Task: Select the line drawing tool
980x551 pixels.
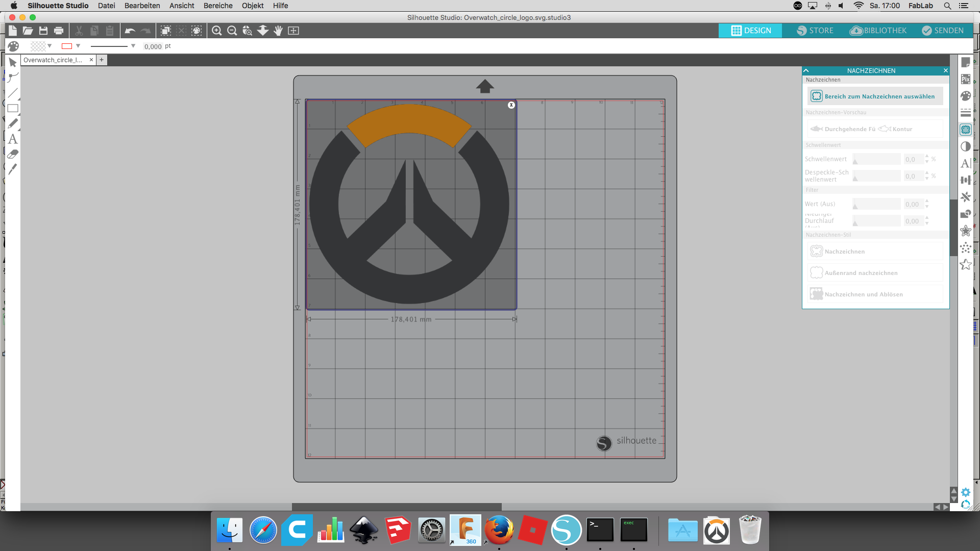Action: click(13, 93)
